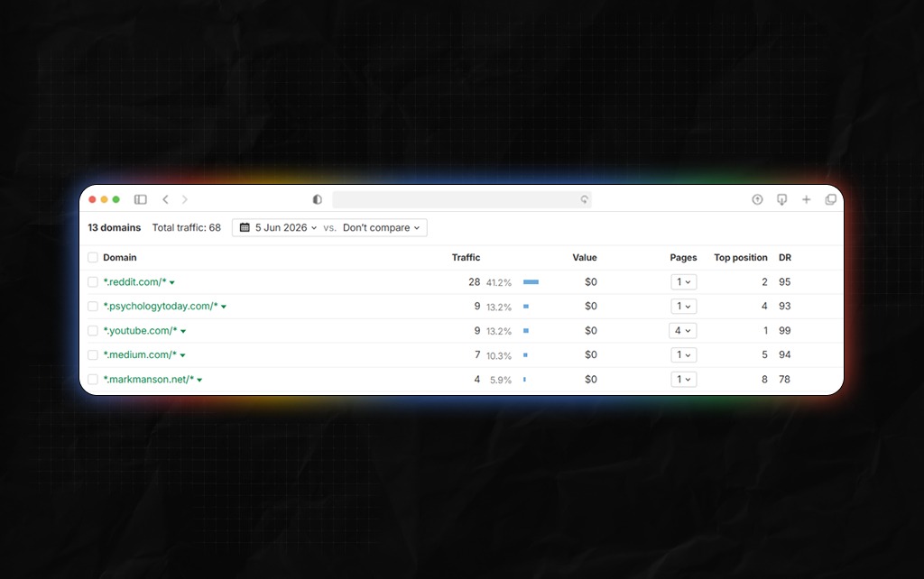Open the 5 Jun 2026 date dropdown
The image size is (924, 579).
click(279, 227)
